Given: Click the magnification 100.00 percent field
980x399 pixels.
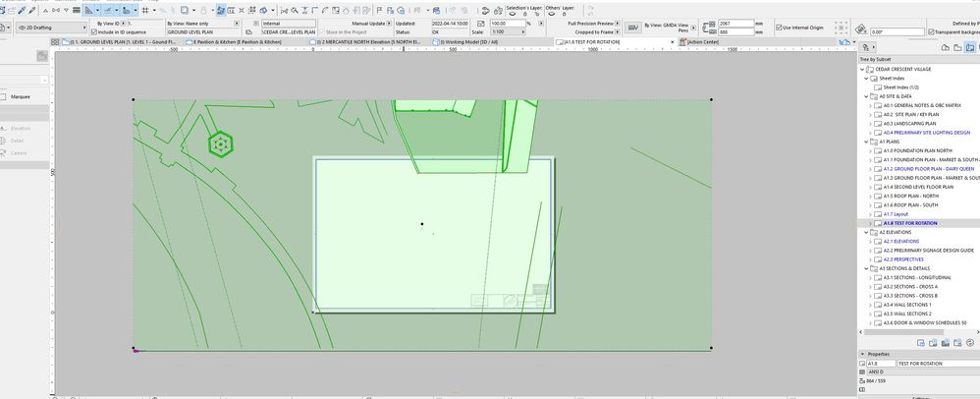Looking at the screenshot, I should [508, 24].
